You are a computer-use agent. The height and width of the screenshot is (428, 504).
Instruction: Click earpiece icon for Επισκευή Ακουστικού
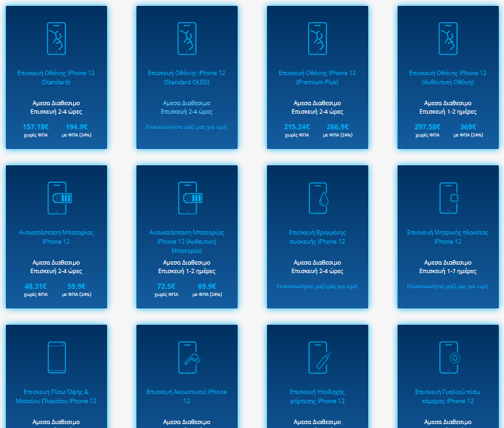(x=189, y=357)
